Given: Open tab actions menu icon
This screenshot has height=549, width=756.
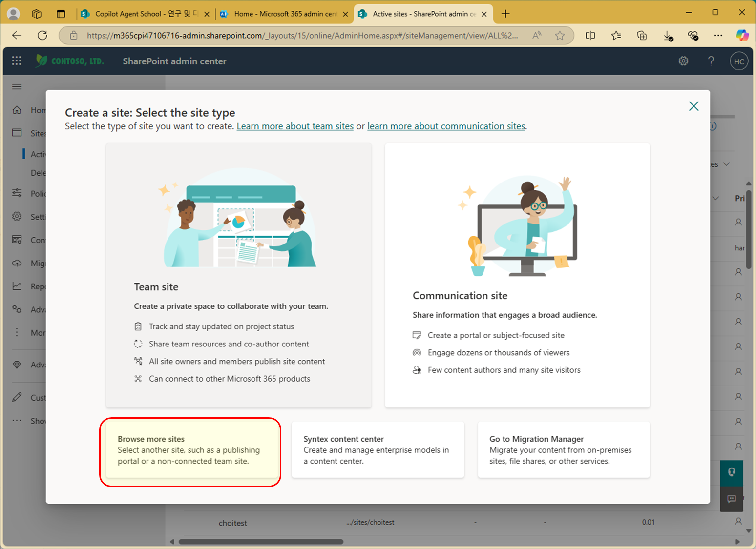Looking at the screenshot, I should coord(61,14).
